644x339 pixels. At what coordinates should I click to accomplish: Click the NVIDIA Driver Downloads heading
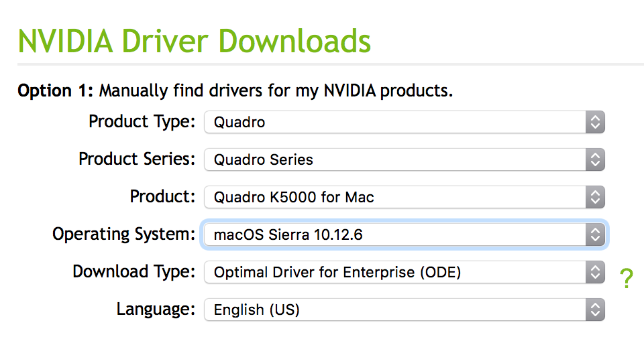[x=195, y=41]
